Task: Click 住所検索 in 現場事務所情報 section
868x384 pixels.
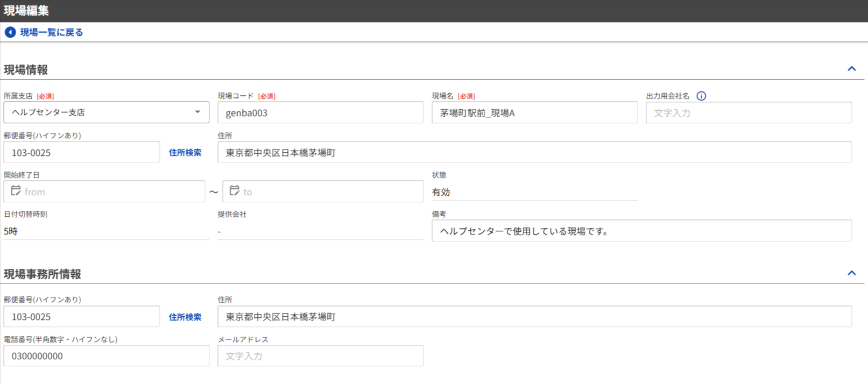Action: [185, 317]
